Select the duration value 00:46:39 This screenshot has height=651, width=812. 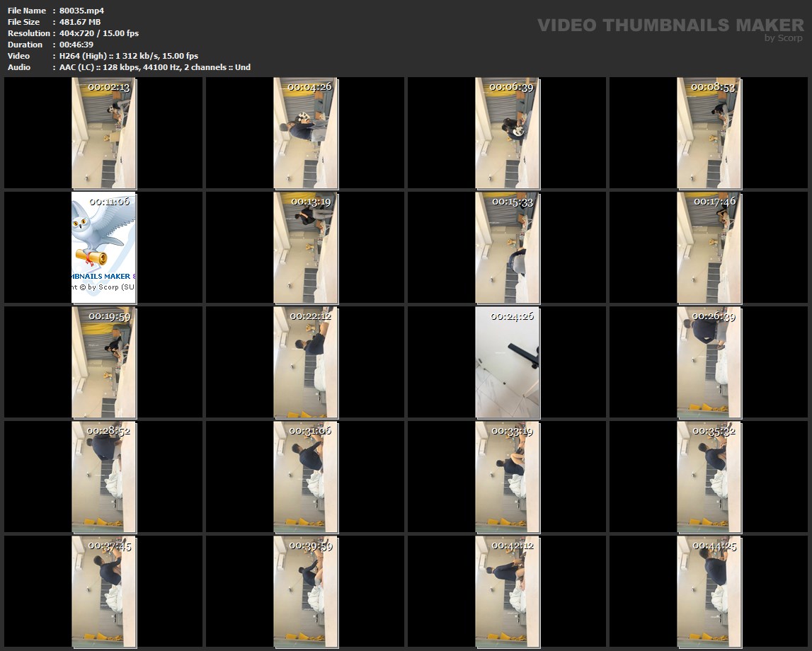tap(76, 45)
